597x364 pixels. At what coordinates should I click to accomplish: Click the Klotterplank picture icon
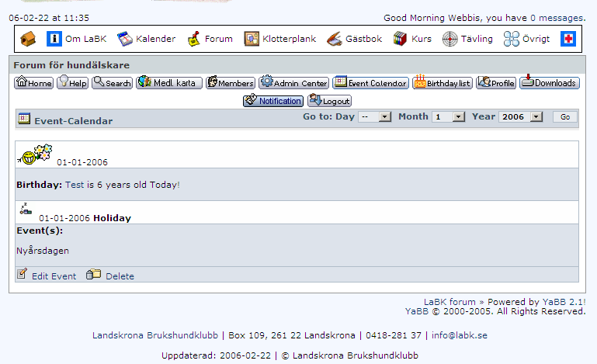point(252,39)
